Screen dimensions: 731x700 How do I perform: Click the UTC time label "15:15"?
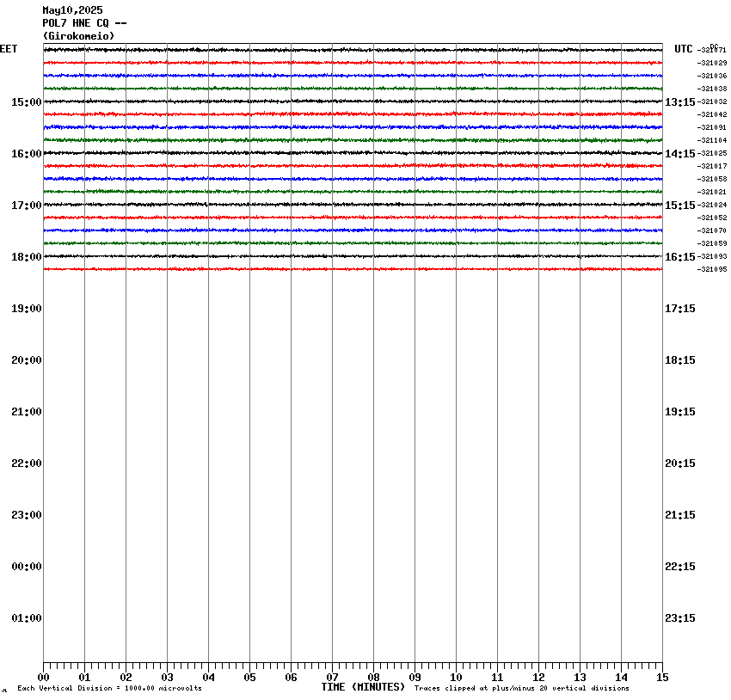679,205
